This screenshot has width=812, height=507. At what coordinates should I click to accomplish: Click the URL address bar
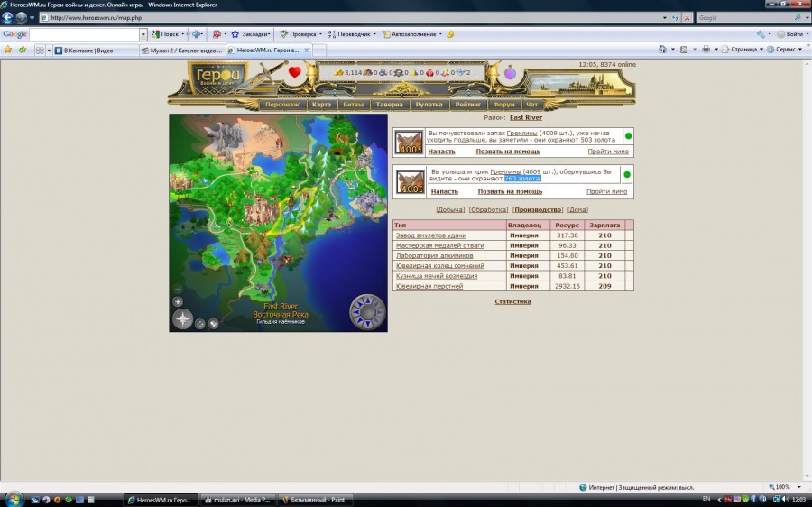[352, 18]
